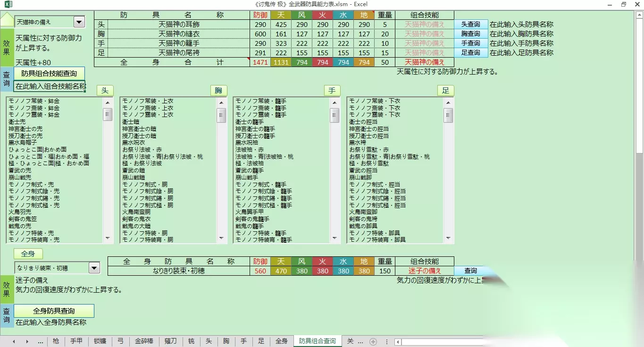
Task: Click the up arrow of worksheet vertical scrollbar
Action: pos(640,15)
